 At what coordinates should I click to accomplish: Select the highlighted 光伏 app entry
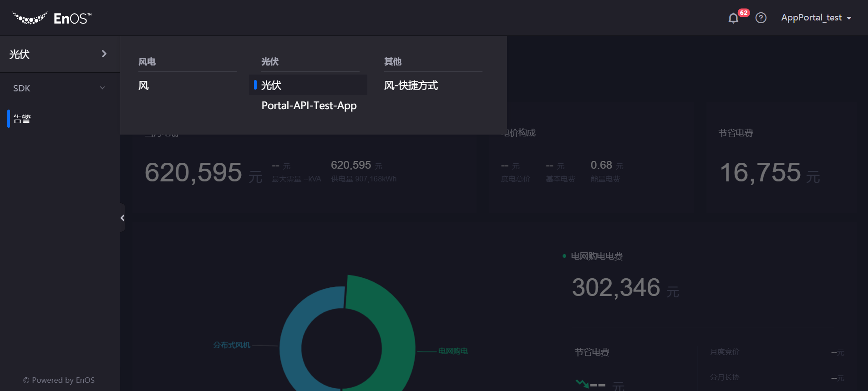(x=272, y=85)
